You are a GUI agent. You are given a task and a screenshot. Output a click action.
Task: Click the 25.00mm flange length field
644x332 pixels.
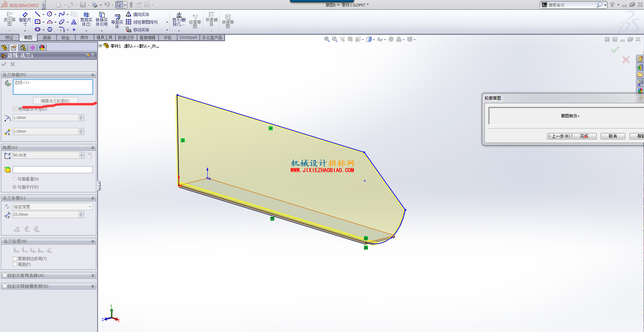coord(46,215)
